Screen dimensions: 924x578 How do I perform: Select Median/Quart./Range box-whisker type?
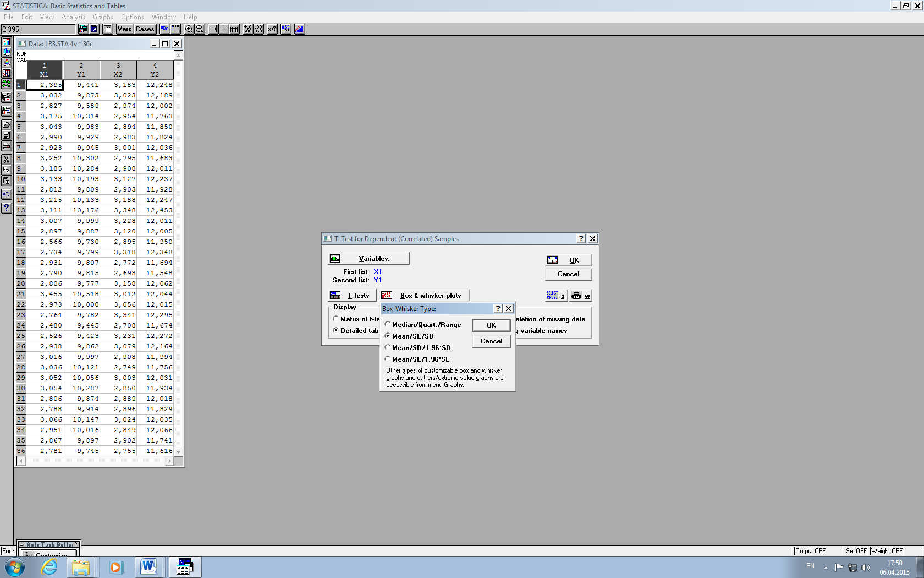(423, 325)
